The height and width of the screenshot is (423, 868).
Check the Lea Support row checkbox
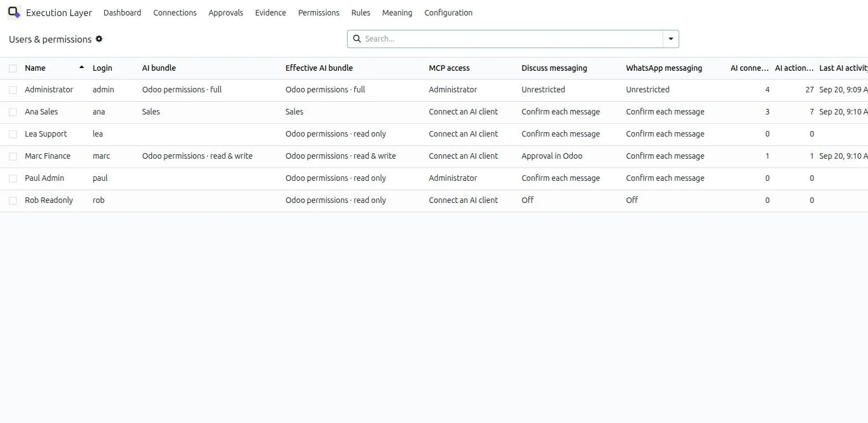coord(13,134)
